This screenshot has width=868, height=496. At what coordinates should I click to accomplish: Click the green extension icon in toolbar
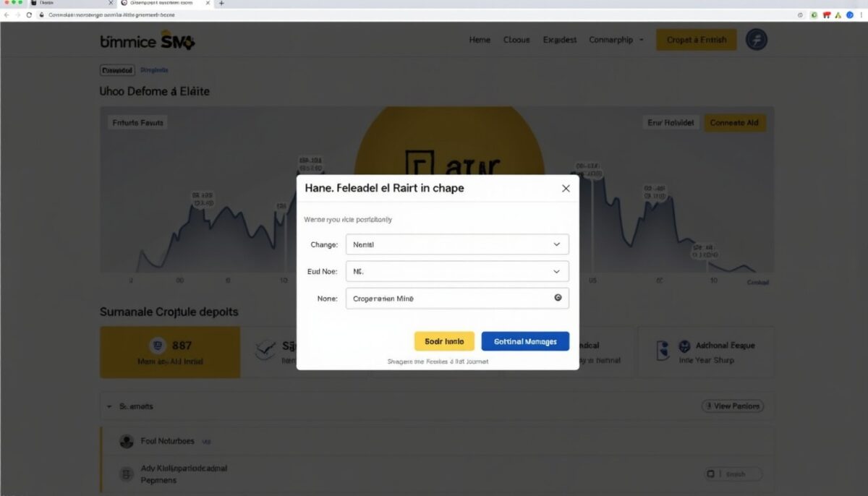(814, 14)
